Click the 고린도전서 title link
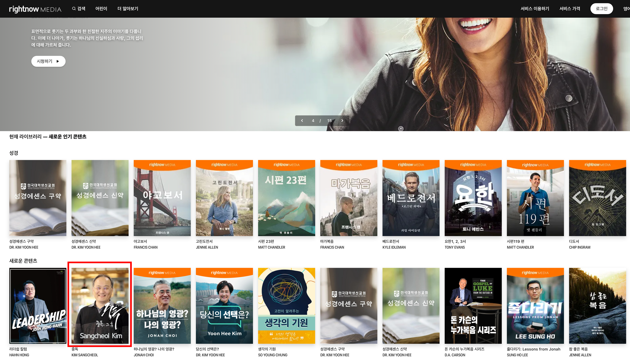630x364 pixels. tap(204, 241)
